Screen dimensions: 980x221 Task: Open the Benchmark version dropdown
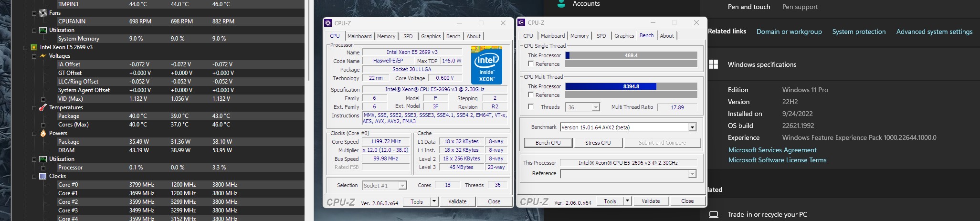click(692, 127)
